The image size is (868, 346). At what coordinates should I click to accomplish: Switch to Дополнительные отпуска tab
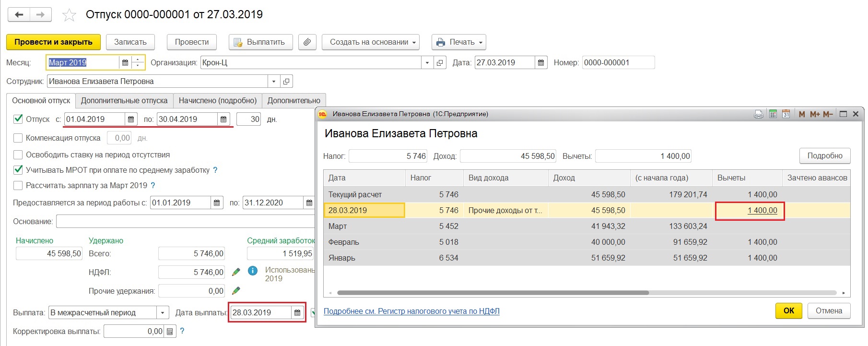pyautogui.click(x=124, y=101)
